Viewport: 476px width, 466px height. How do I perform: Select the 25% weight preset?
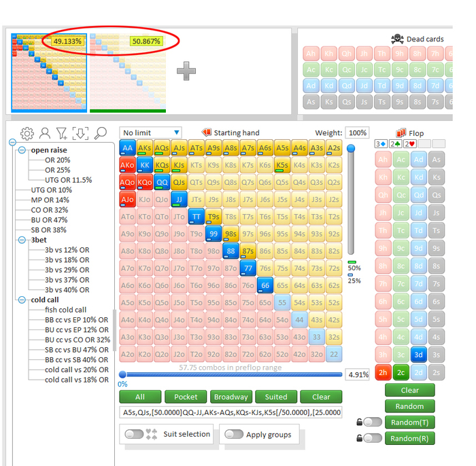point(354,279)
